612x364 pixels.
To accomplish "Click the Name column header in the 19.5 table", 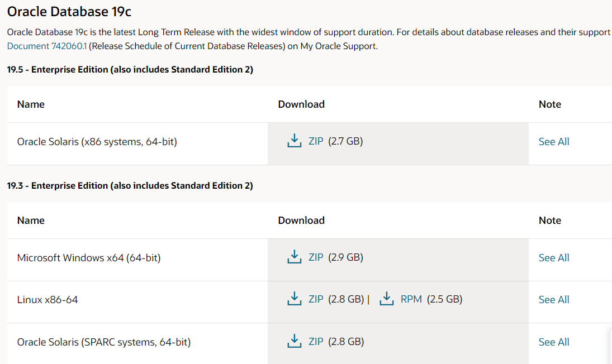I will (31, 104).
